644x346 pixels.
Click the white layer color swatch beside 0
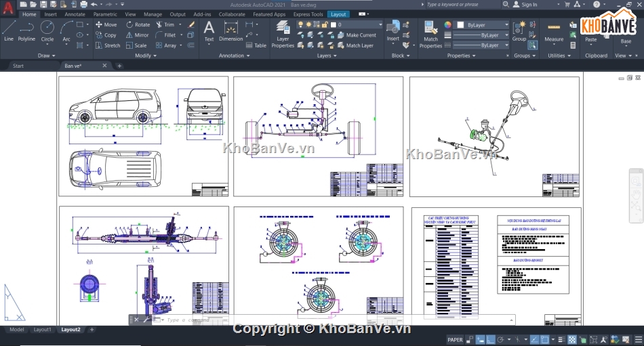(333, 24)
